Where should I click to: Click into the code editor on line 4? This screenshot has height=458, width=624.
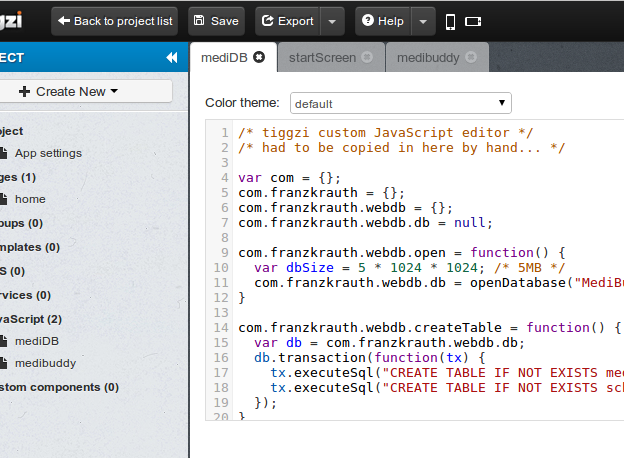pyautogui.click(x=400, y=178)
